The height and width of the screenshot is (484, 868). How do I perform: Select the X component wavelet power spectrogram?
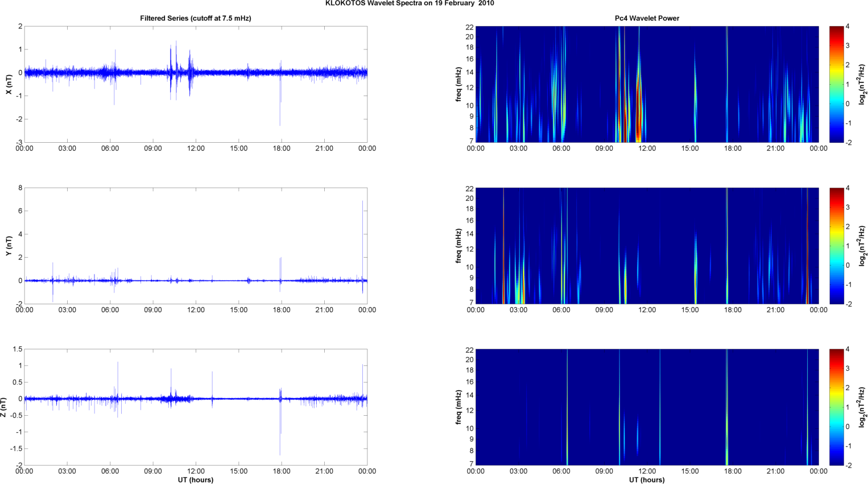[x=647, y=84]
